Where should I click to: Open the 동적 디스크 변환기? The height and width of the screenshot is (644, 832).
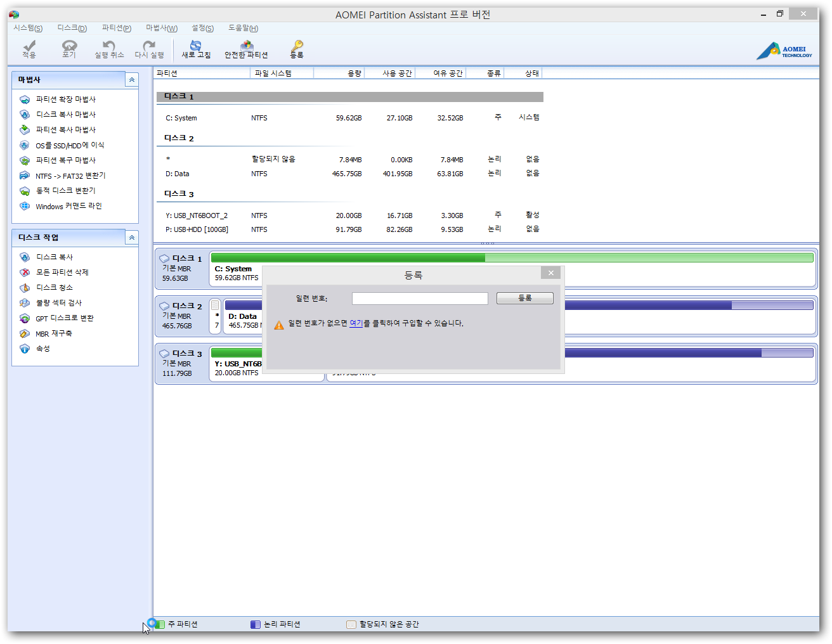point(65,191)
